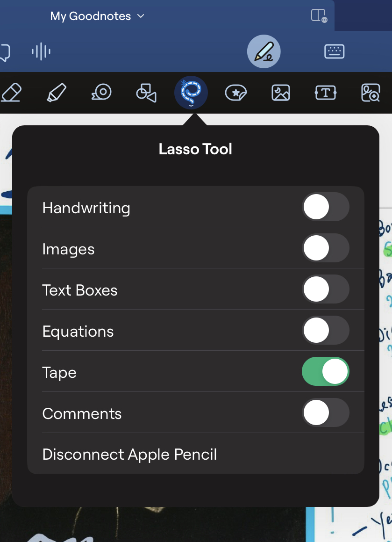Viewport: 392px width, 542px height.
Task: Select the Lasso tool
Action: pyautogui.click(x=191, y=93)
